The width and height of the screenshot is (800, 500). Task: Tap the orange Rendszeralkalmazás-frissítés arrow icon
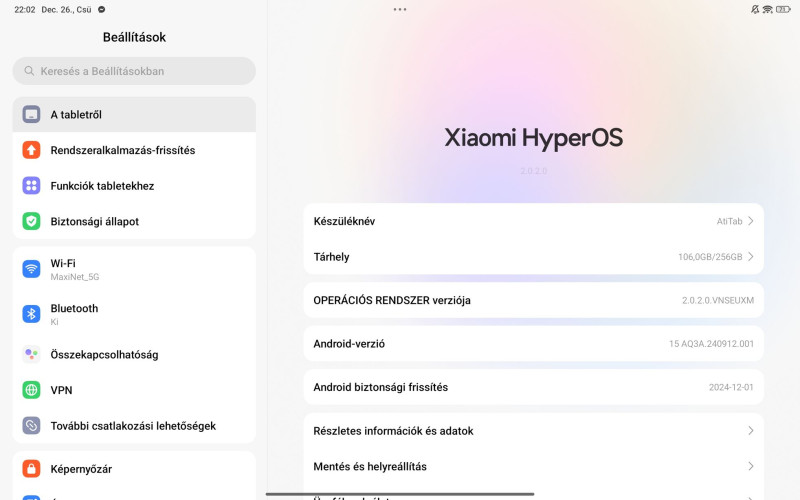31,150
